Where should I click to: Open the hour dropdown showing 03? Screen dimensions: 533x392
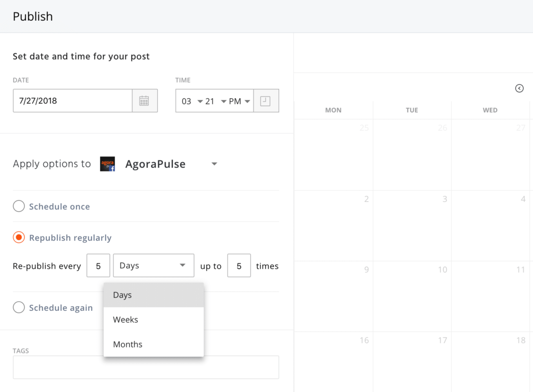pos(192,101)
